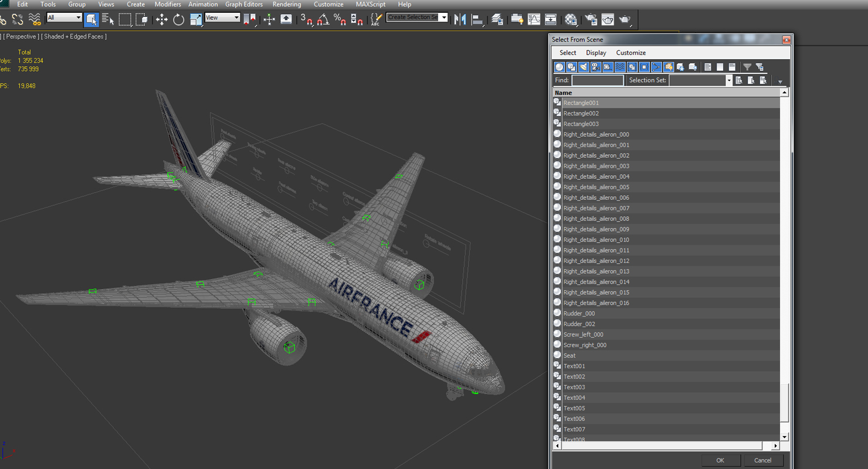Toggle the 3D Snaps button
This screenshot has height=469, width=868.
click(x=306, y=19)
